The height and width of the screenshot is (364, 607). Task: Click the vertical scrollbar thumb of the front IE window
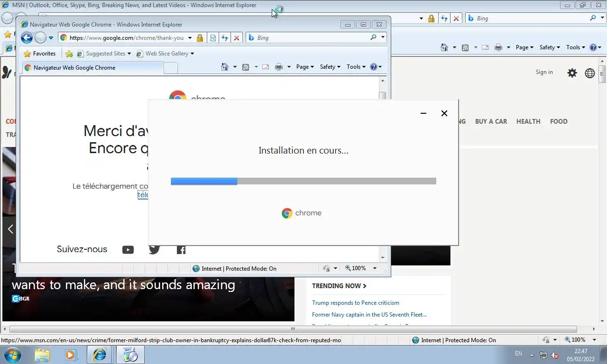(383, 96)
